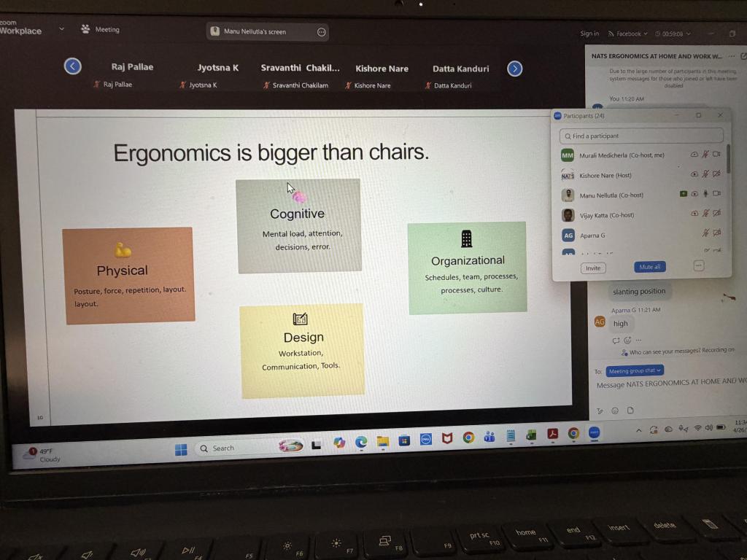Open File Explorer from taskbar

(x=382, y=441)
